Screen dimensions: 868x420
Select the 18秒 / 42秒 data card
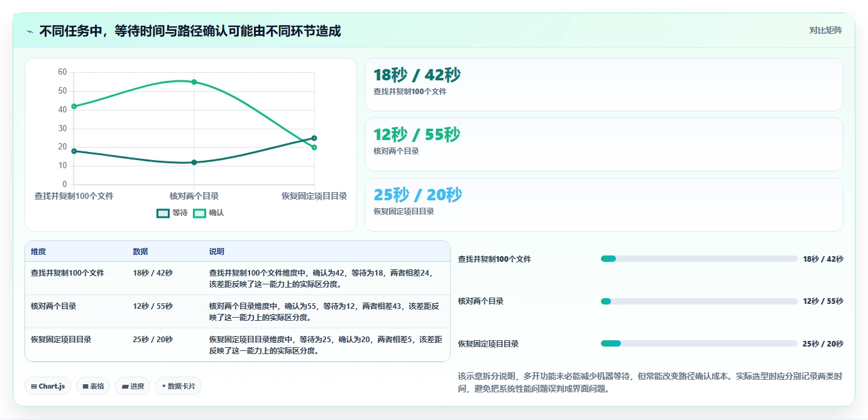(x=603, y=85)
